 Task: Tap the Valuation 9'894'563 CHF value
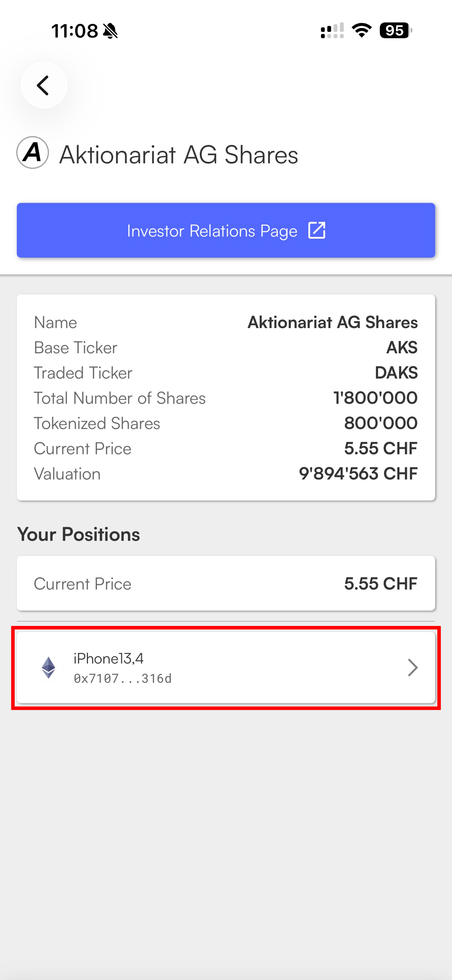(358, 474)
